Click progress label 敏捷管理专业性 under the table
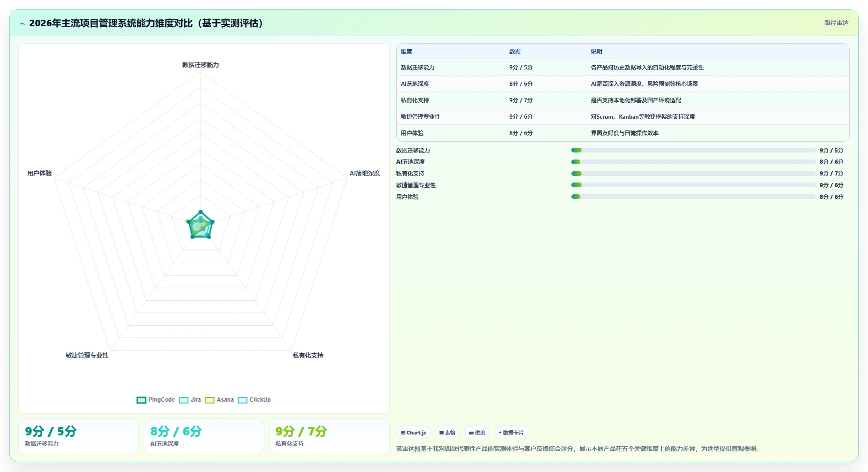 point(416,185)
